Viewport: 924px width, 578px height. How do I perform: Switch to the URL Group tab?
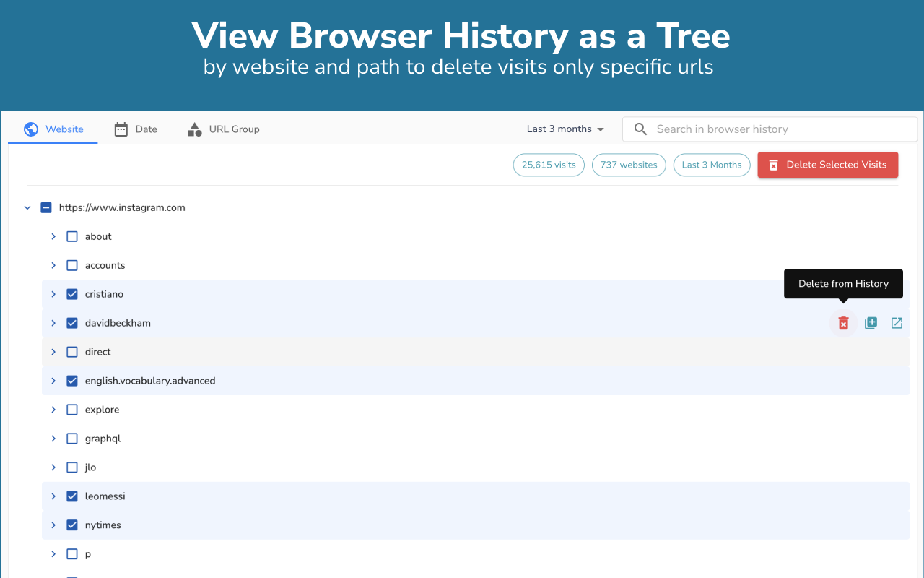223,129
